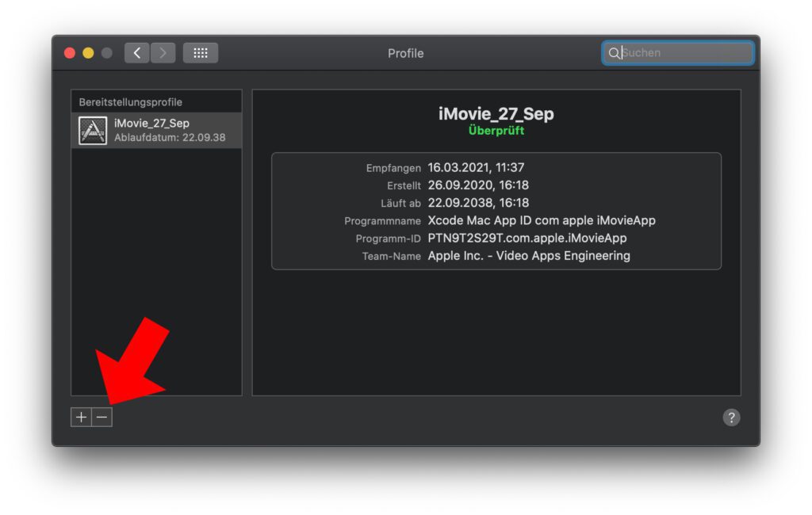Click the green Überprüft status label
Screen dimensions: 812x515
coord(496,131)
